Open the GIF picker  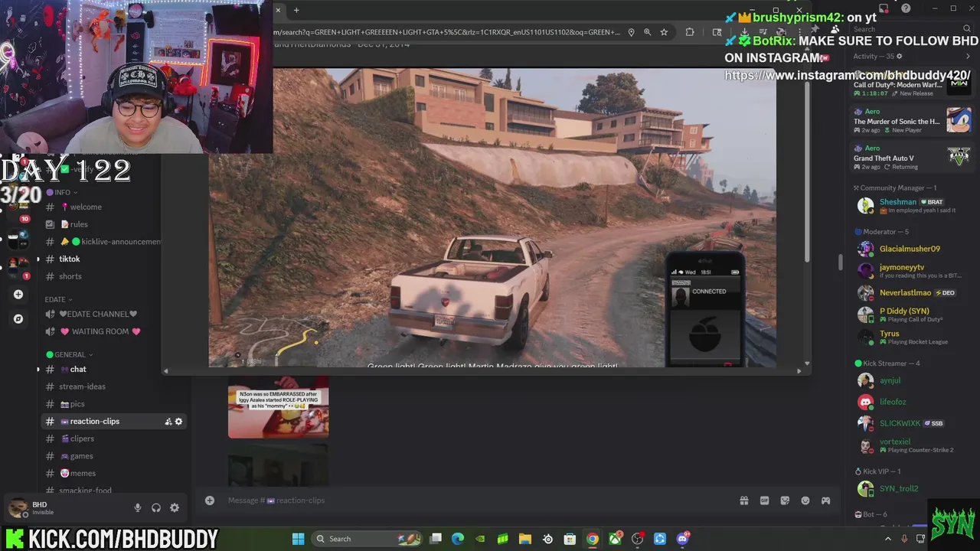pyautogui.click(x=764, y=500)
